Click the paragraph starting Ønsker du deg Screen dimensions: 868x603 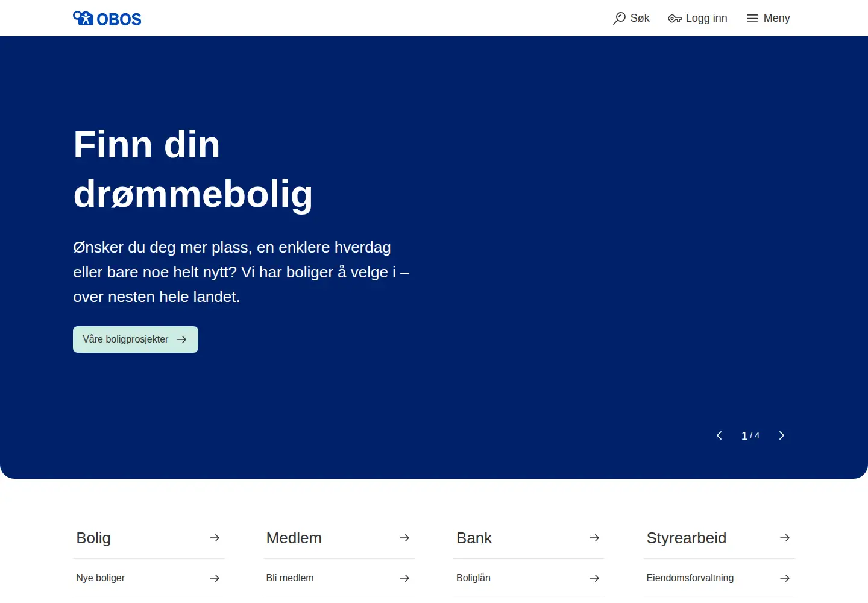[x=241, y=272]
